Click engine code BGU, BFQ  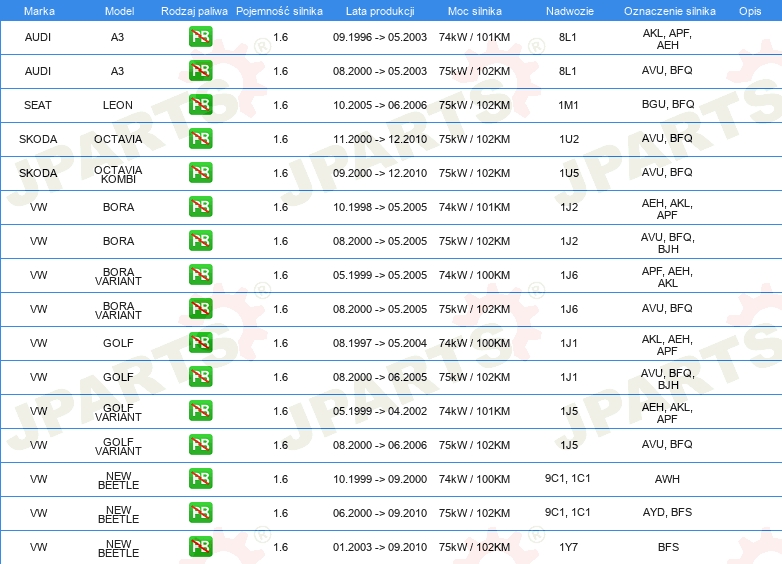[x=668, y=104]
